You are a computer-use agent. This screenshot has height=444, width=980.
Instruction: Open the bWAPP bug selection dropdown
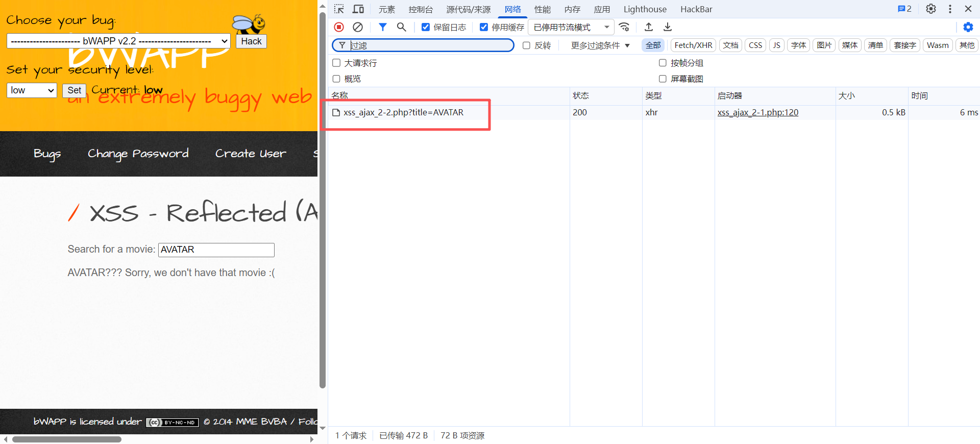coord(118,41)
